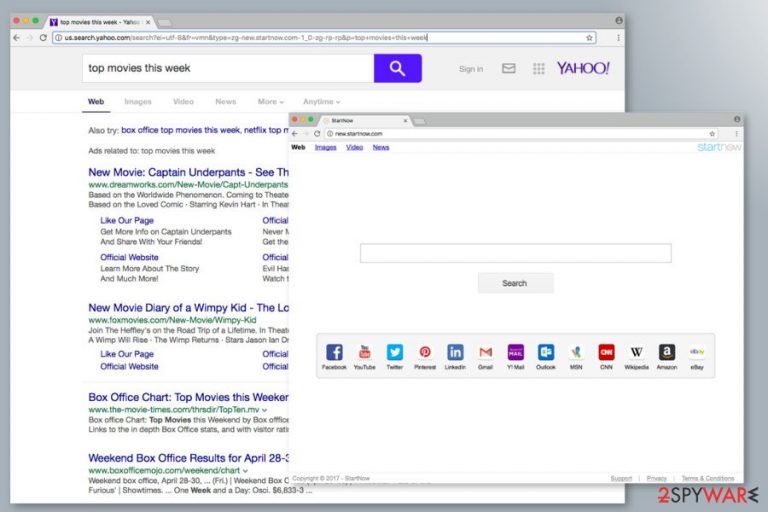Focus the StartNow search input box

tap(515, 253)
